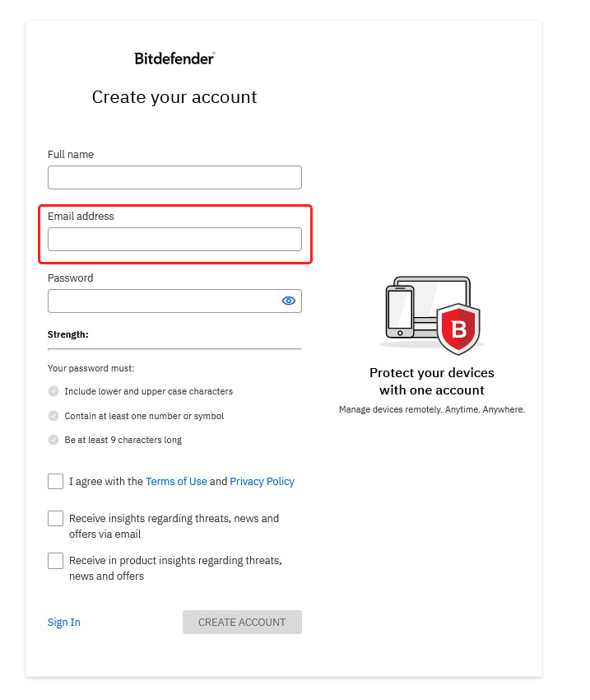This screenshot has height=700, width=590.
Task: Click the 'Full name' label
Action: click(x=71, y=155)
